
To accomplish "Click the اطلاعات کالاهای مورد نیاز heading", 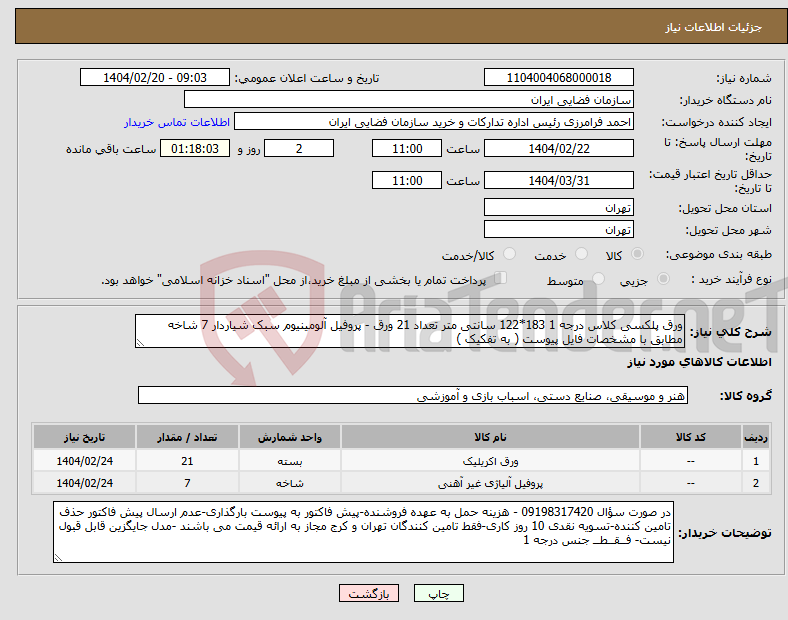I will coord(699,362).
